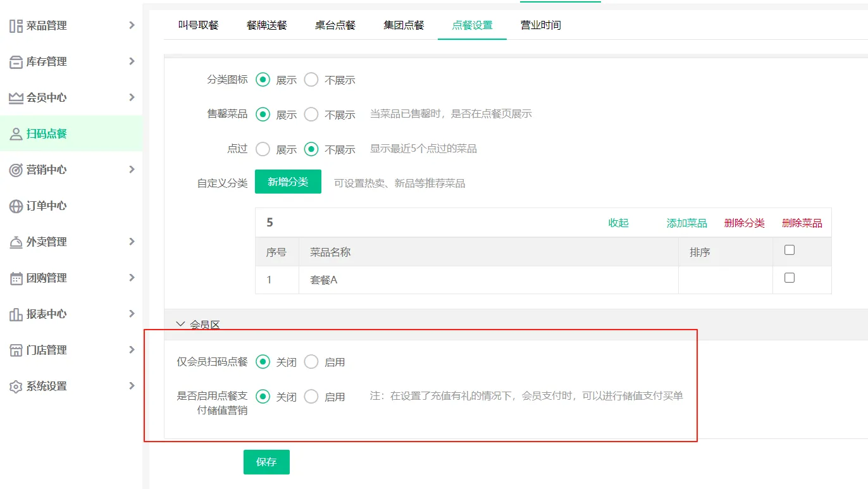Click the 菜品管理 sidebar icon

(16, 26)
